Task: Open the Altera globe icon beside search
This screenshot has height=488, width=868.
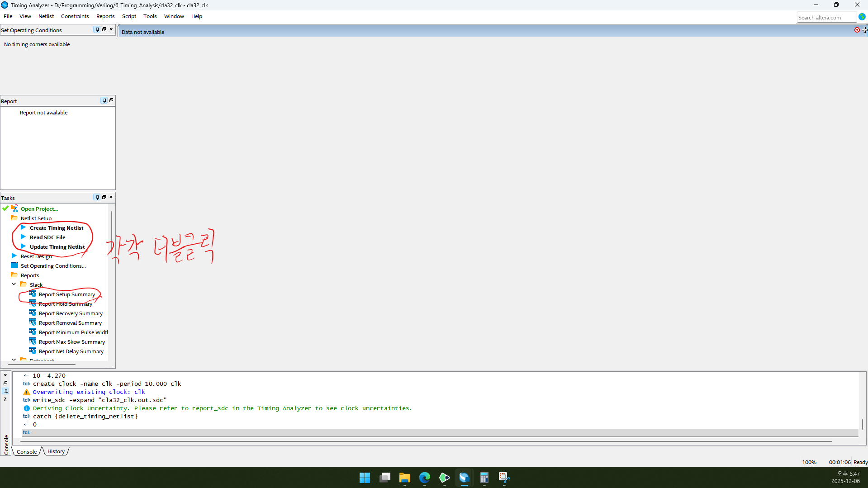Action: click(862, 17)
